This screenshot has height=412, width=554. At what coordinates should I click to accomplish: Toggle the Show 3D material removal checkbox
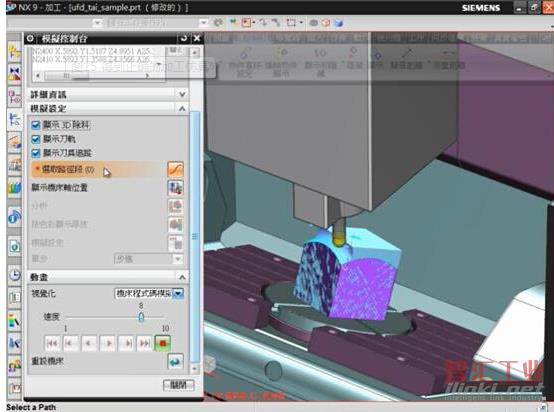click(x=36, y=125)
